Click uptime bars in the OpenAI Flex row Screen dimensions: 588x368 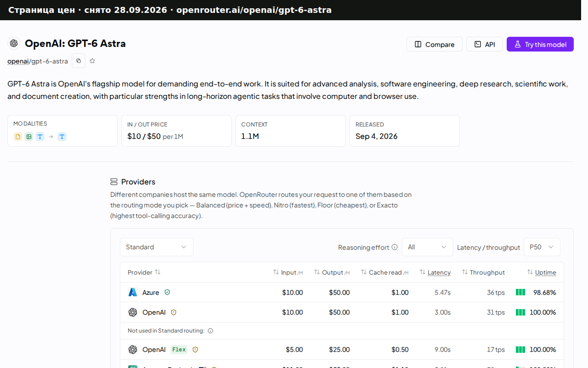[x=520, y=350]
